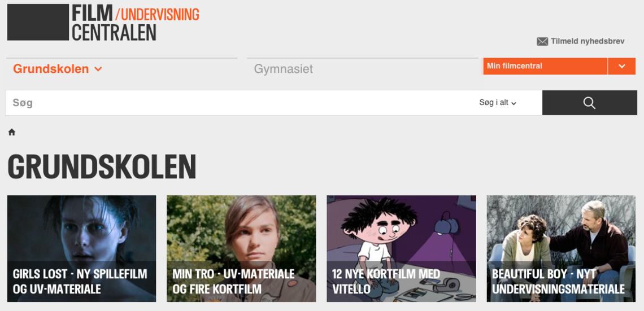Click the magnifying glass search icon
The image size is (644, 311).
(589, 103)
